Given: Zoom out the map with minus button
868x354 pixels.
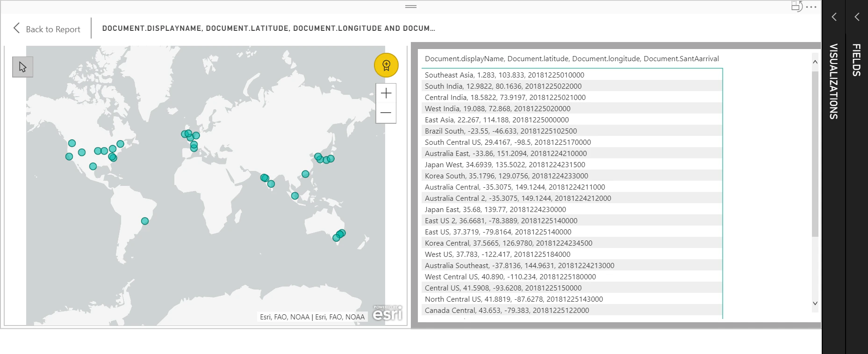Looking at the screenshot, I should tap(386, 113).
